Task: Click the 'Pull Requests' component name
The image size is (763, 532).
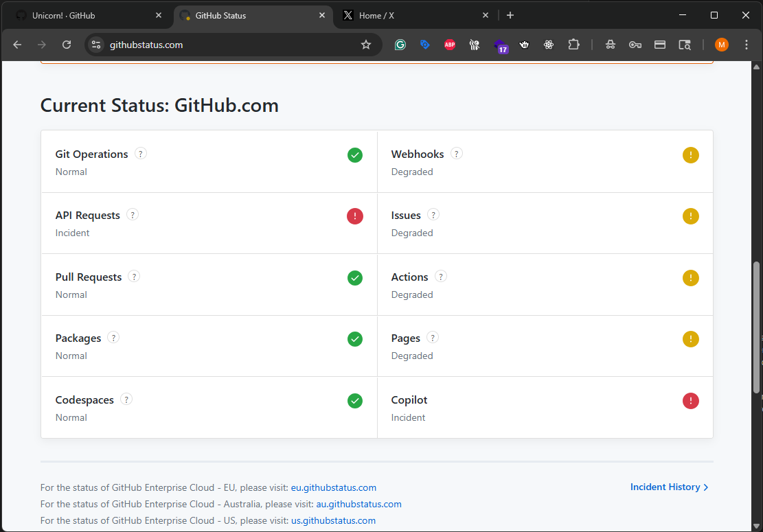Action: click(x=89, y=277)
